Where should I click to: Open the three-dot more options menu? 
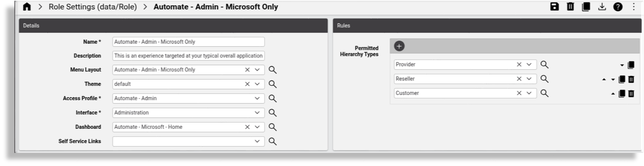(633, 7)
